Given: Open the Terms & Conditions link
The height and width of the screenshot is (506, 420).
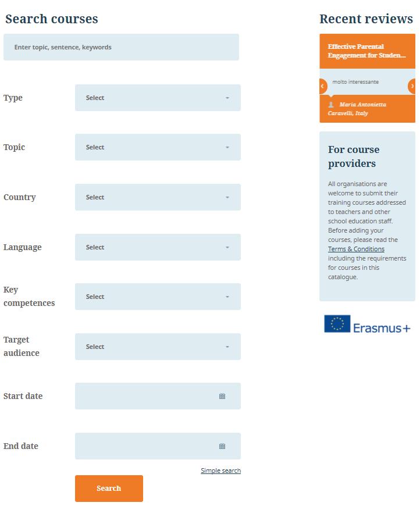Looking at the screenshot, I should [356, 249].
